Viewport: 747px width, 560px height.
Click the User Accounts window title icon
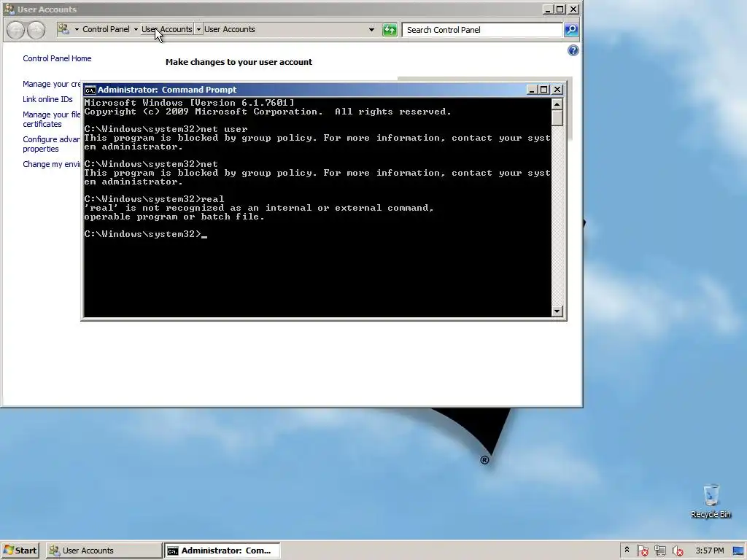point(9,9)
